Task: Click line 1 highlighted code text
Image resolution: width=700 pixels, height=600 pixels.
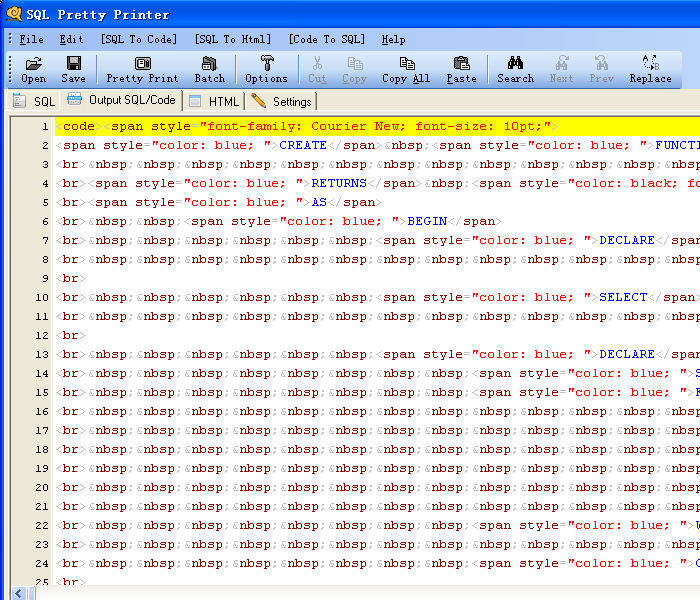Action: tap(300, 127)
